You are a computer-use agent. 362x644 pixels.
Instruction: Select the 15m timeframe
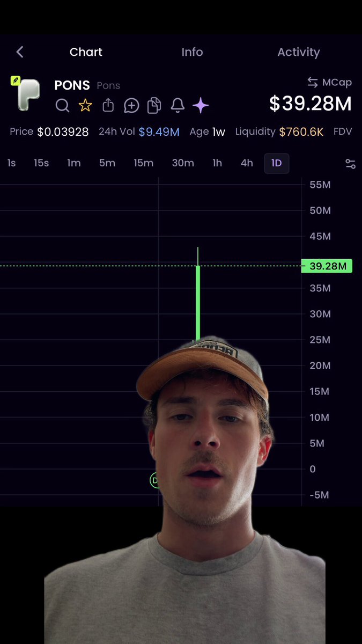pyautogui.click(x=144, y=163)
